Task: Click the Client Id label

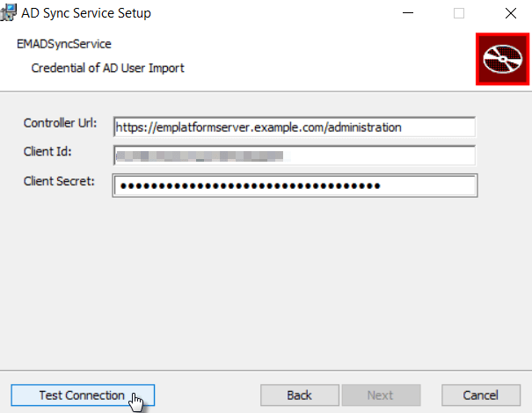Action: 47,151
